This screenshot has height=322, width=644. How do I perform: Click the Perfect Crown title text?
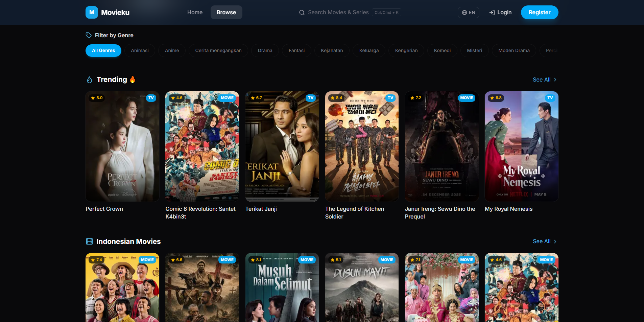pos(104,209)
